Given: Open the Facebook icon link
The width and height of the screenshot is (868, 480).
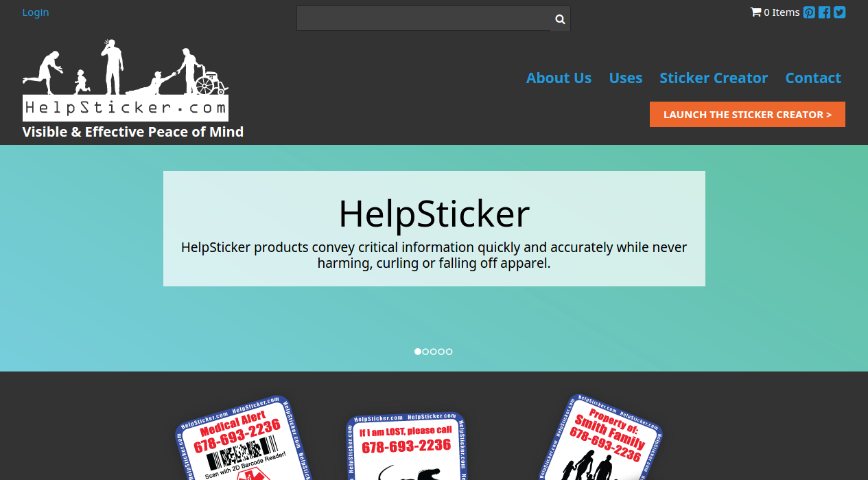Looking at the screenshot, I should pyautogui.click(x=825, y=12).
